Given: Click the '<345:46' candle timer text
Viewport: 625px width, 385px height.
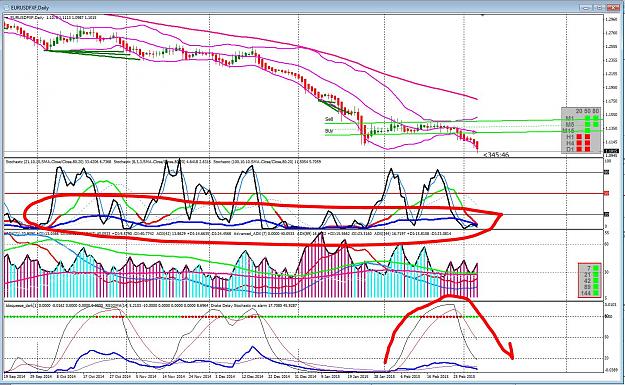Looking at the screenshot, I should tap(496, 155).
